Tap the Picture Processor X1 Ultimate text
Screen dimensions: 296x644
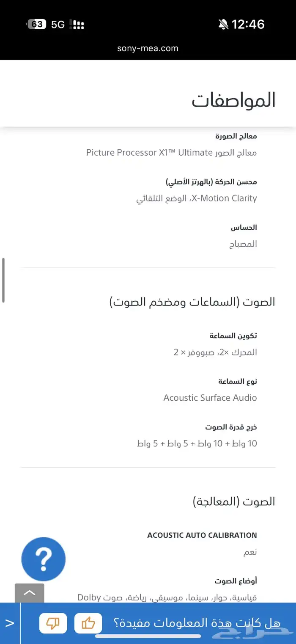(x=171, y=153)
